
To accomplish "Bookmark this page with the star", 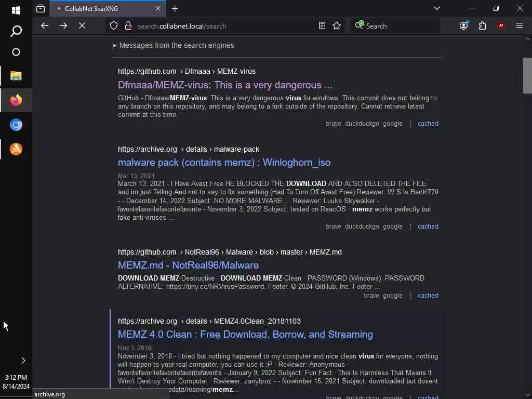I will coord(337,26).
